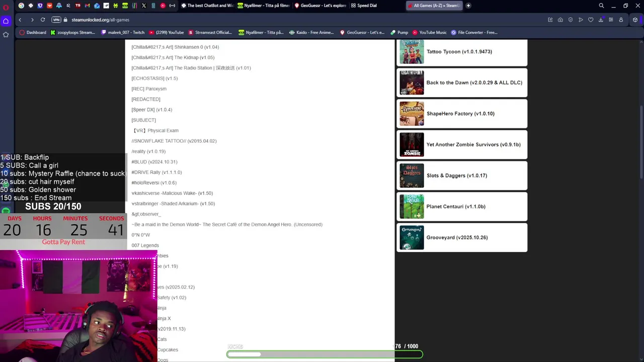Open the easy setup lines icon

coord(611,20)
